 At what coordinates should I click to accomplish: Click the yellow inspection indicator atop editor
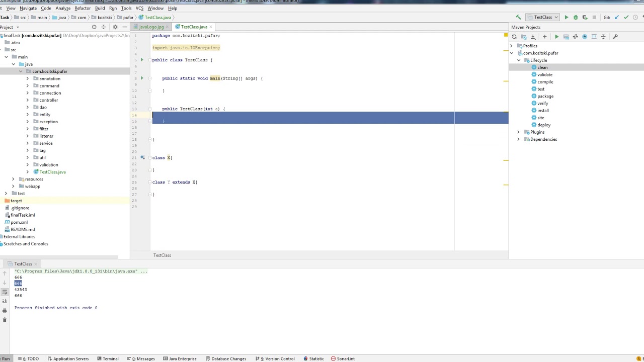point(506,35)
